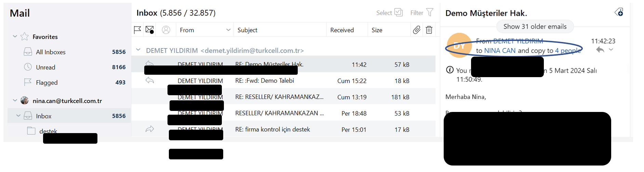Sort messages by Received column header
Screen dimensions: 644x172
(x=342, y=30)
